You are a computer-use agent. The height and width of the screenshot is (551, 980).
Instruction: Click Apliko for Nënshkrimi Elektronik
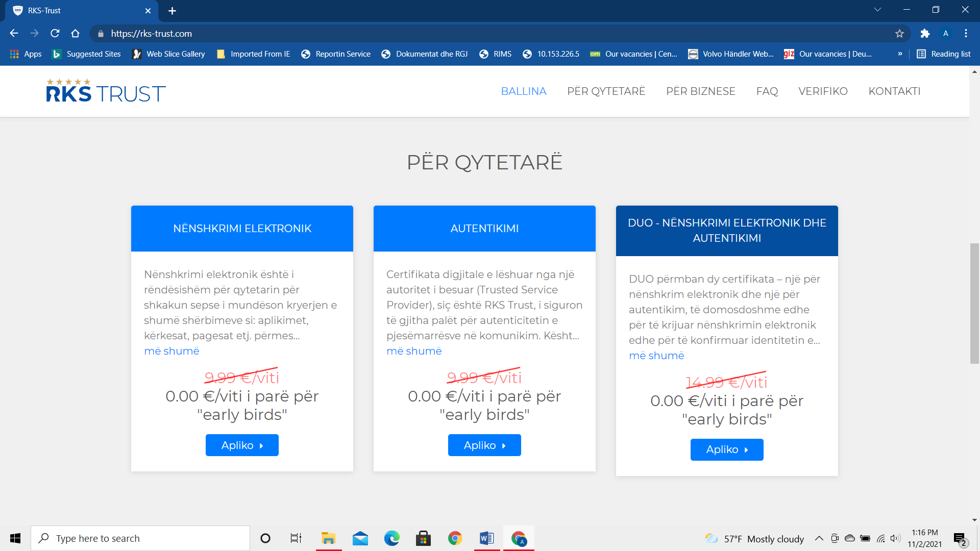point(242,445)
